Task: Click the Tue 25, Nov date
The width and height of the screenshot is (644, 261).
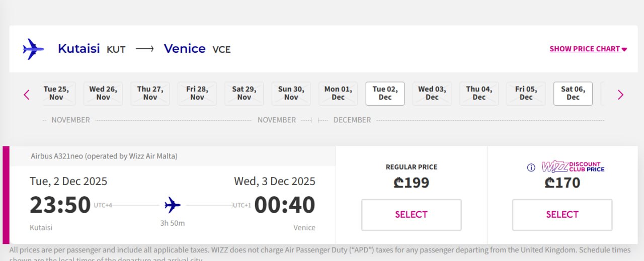Action: pos(57,94)
